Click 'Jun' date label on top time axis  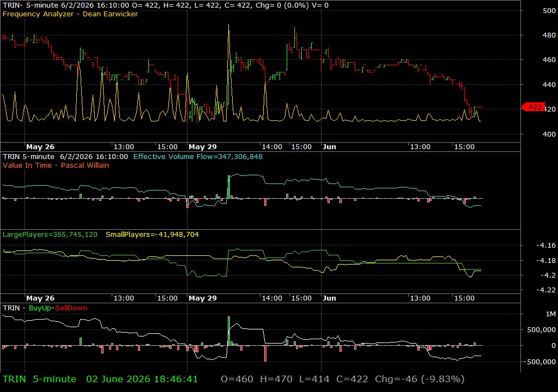click(x=329, y=146)
